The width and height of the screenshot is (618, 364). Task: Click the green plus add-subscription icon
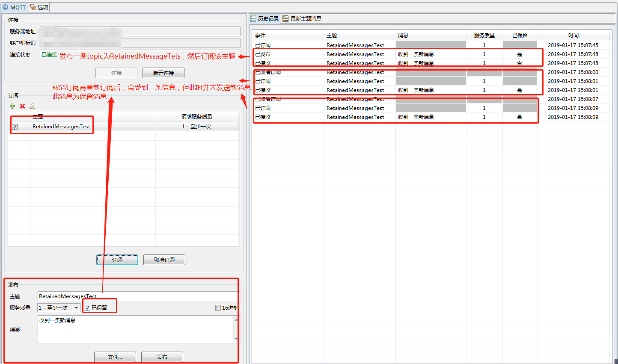(12, 106)
